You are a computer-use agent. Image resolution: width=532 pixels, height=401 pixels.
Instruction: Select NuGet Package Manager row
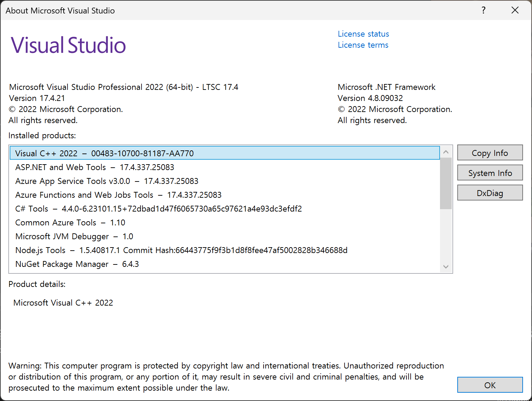225,264
